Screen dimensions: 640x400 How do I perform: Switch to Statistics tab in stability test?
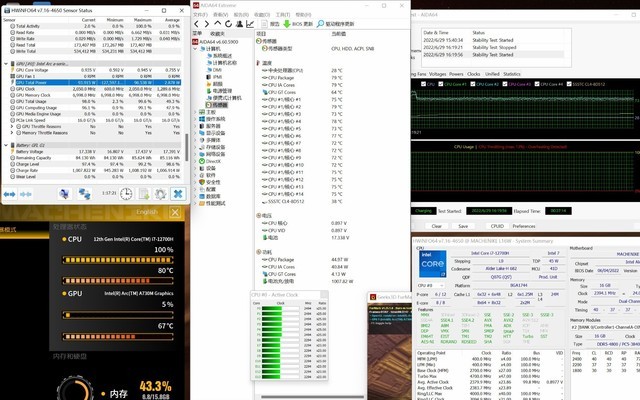tap(511, 74)
